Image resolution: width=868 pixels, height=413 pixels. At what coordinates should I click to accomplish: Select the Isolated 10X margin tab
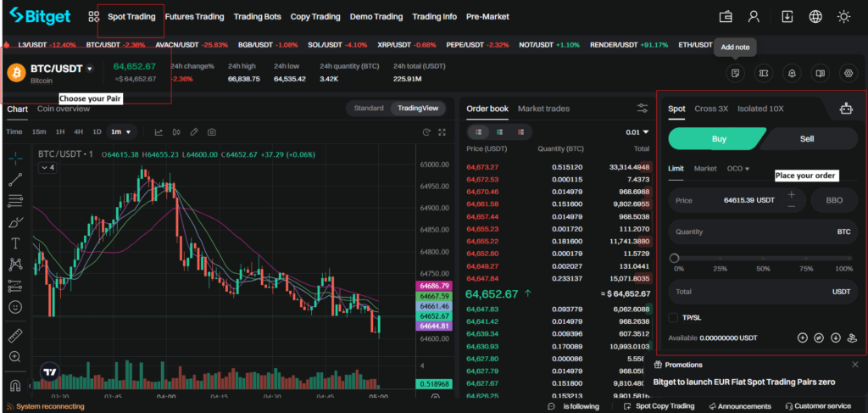(x=760, y=109)
